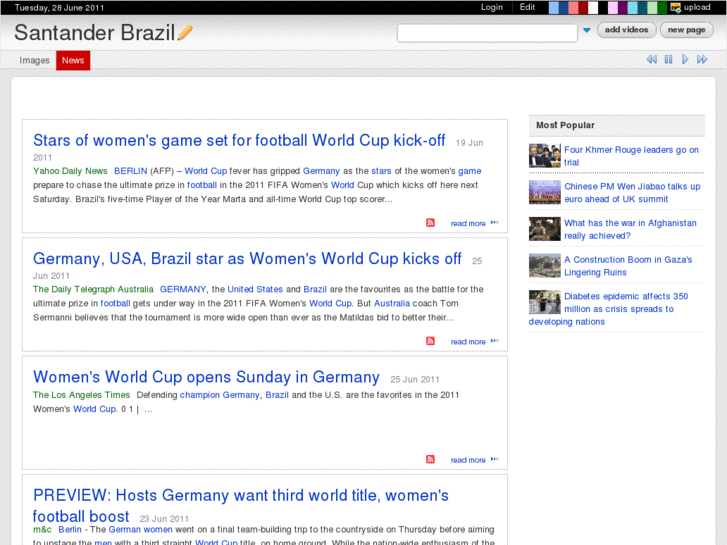
Task: Click the Yahoo Daily News source link
Action: (x=70, y=171)
